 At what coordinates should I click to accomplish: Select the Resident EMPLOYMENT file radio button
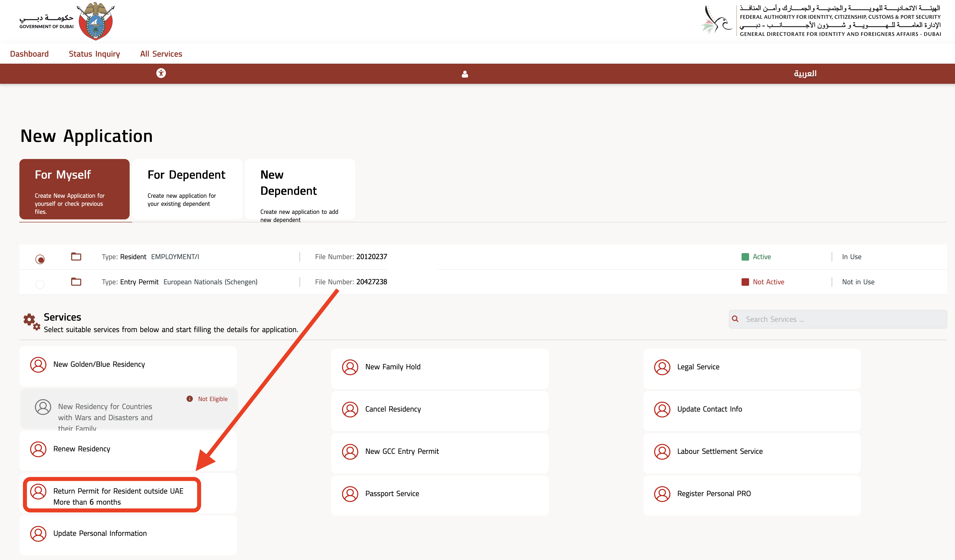coord(40,259)
